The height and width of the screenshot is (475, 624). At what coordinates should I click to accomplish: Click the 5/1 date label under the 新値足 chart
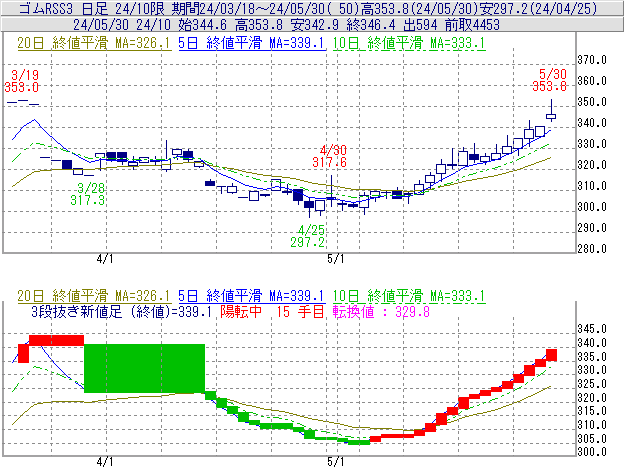(x=336, y=462)
